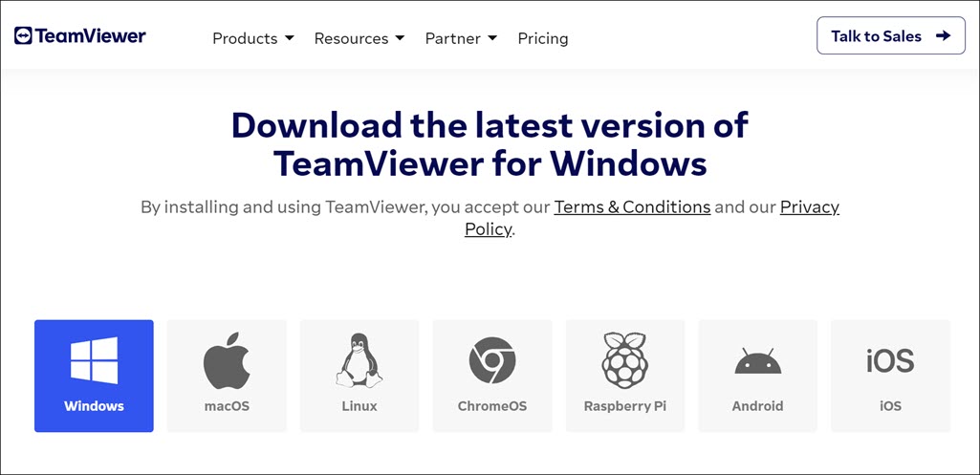The height and width of the screenshot is (475, 980).
Task: Click the arrow icon in Talk to Sales
Action: (943, 36)
